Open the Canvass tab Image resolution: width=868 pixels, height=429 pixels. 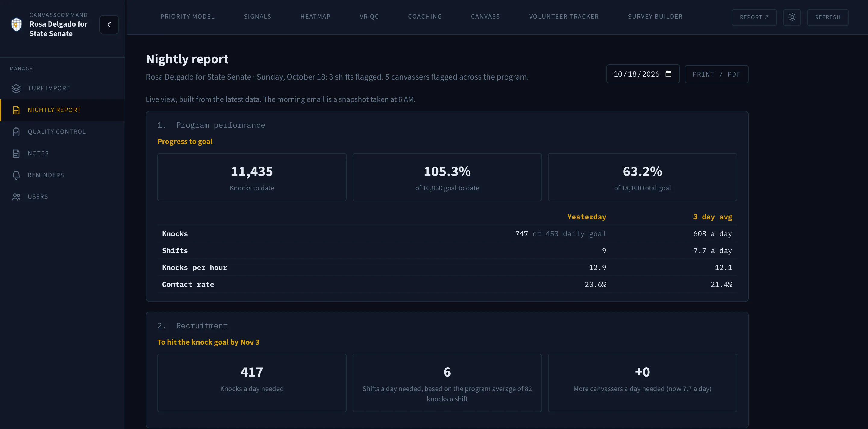[x=485, y=17]
